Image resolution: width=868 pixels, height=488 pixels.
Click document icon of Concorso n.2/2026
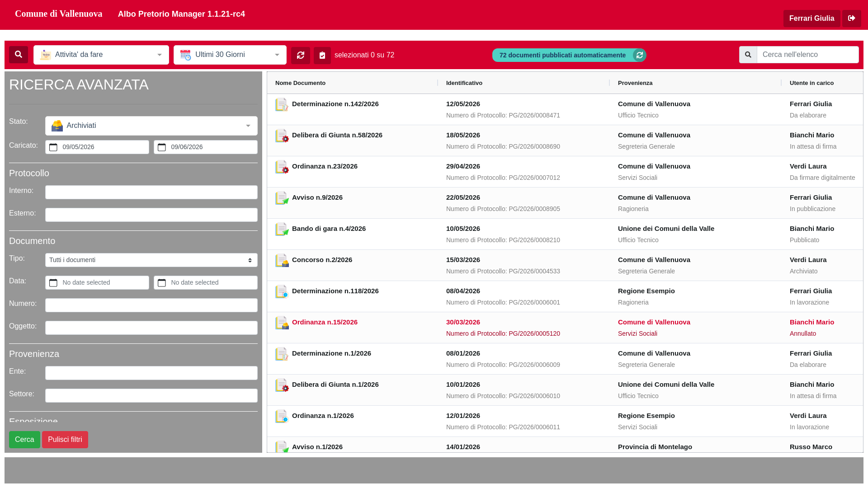tap(282, 260)
